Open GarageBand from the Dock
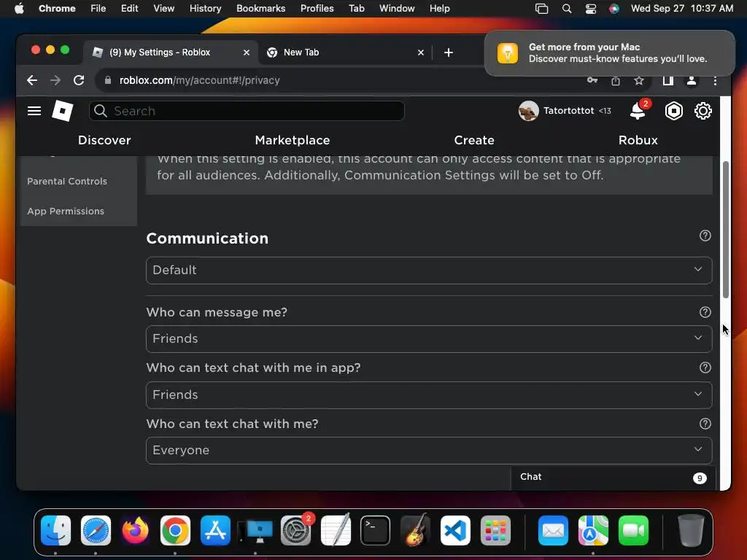This screenshot has height=560, width=747. click(415, 531)
